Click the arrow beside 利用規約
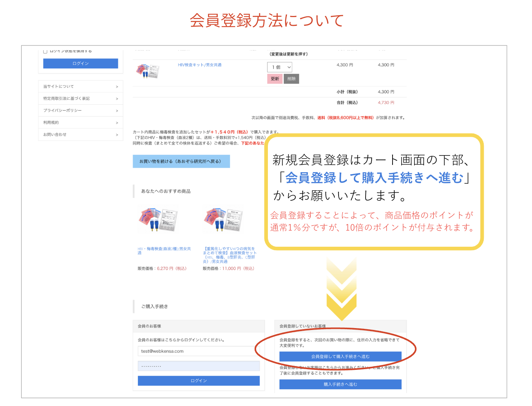 117,123
